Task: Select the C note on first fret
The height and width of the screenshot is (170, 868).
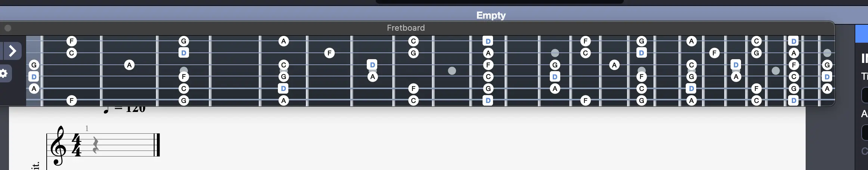Action: (71, 53)
